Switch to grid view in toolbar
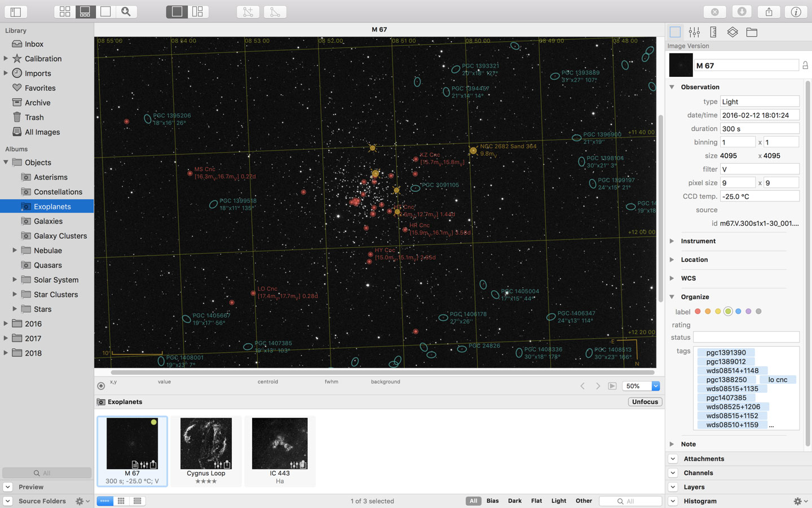Viewport: 812px width, 508px height. (65, 12)
